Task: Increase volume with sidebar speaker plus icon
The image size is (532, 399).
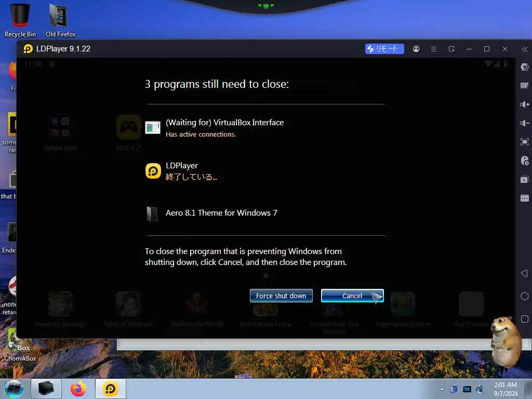Action: click(525, 104)
